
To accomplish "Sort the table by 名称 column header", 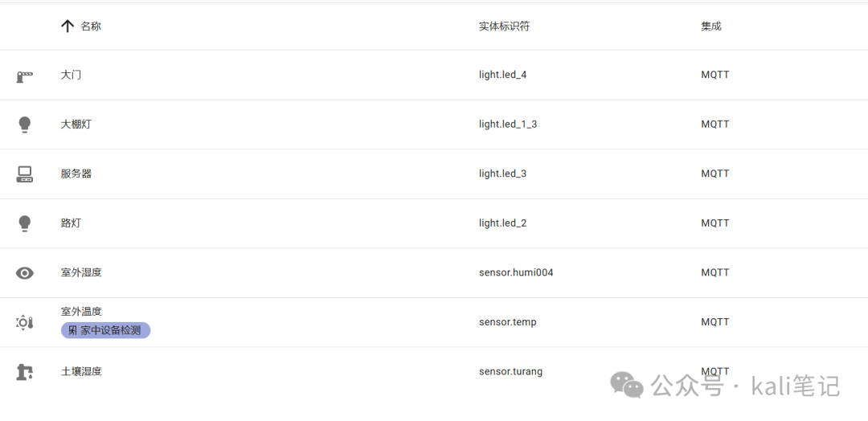I will click(91, 26).
